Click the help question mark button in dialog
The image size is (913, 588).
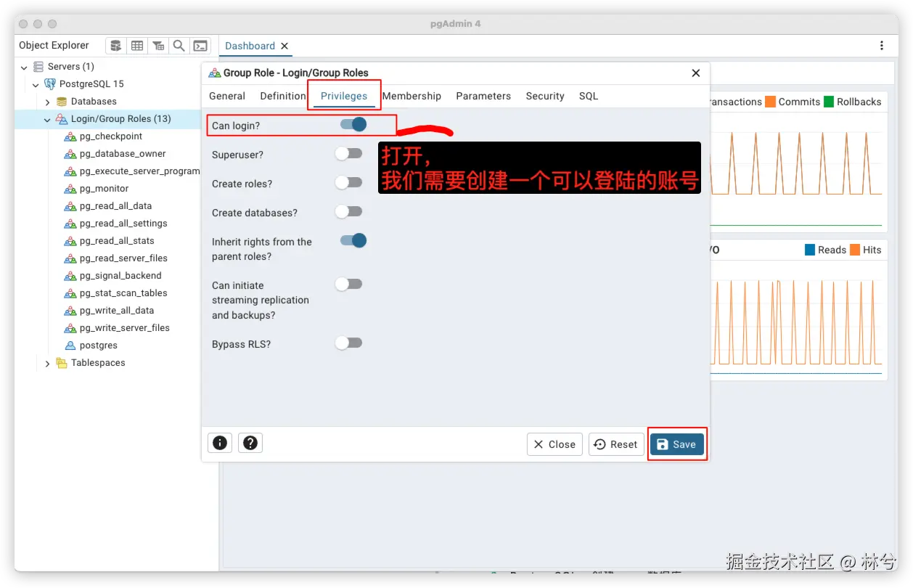click(250, 443)
